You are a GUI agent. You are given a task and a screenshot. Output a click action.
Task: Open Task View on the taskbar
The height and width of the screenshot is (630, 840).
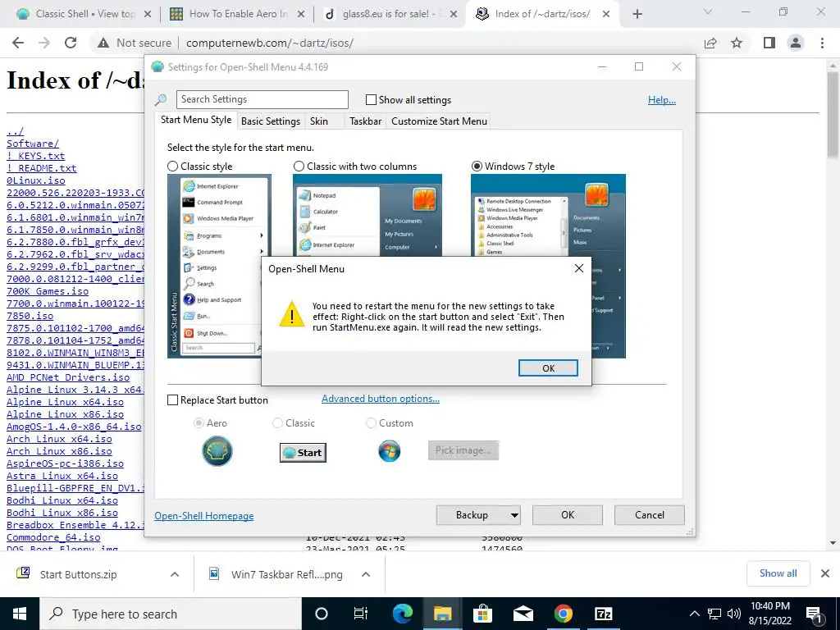361,614
